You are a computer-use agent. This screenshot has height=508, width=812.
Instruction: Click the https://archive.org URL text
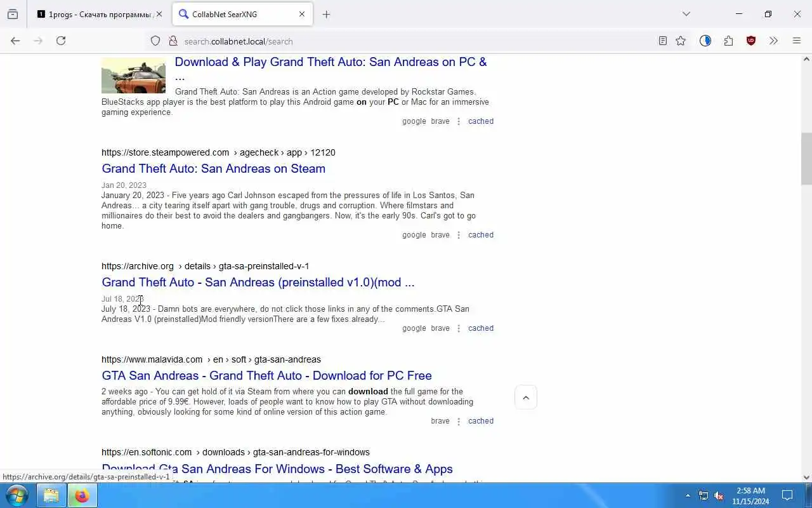click(137, 266)
